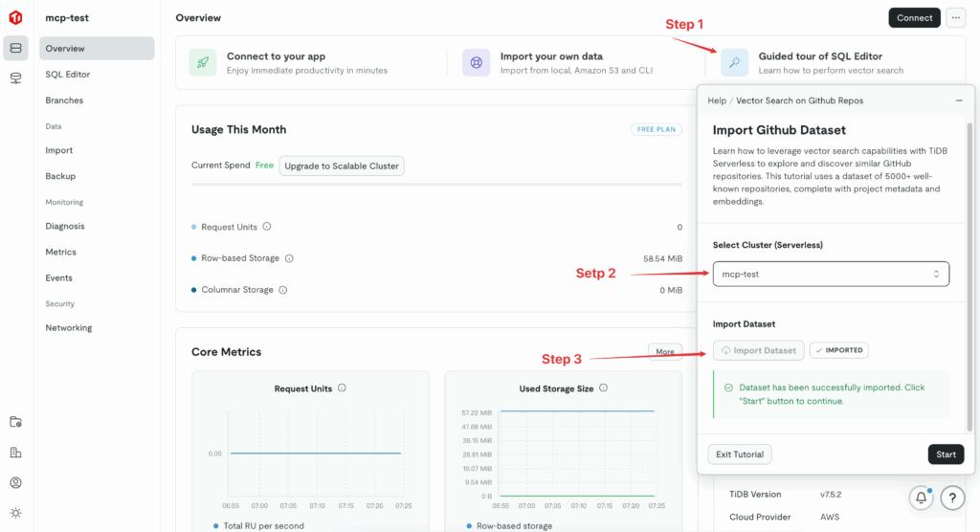Open the clusters icon in left rail
Viewport: 980px width, 532px height.
(15, 48)
